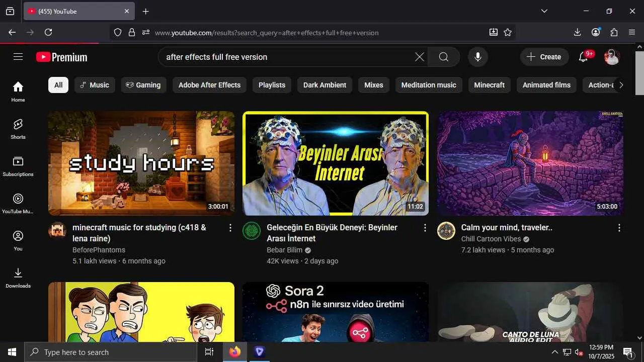Bookmark this page with the star
The width and height of the screenshot is (644, 362).
point(508,32)
